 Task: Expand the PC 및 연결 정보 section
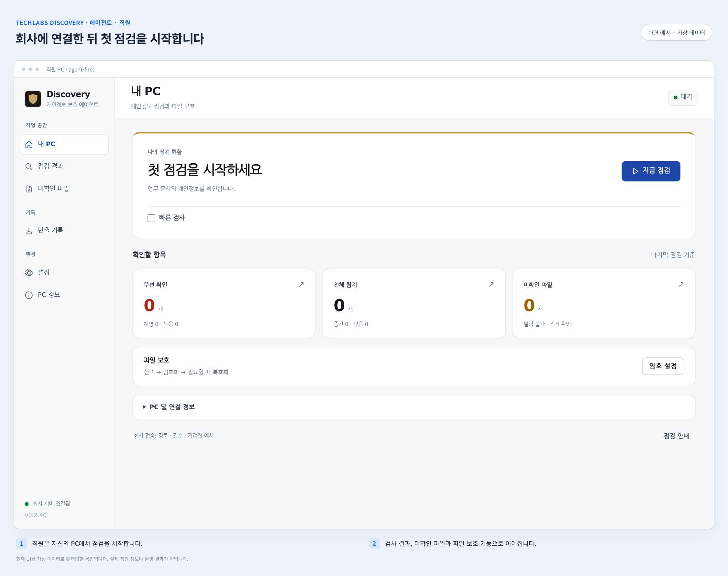(x=414, y=407)
